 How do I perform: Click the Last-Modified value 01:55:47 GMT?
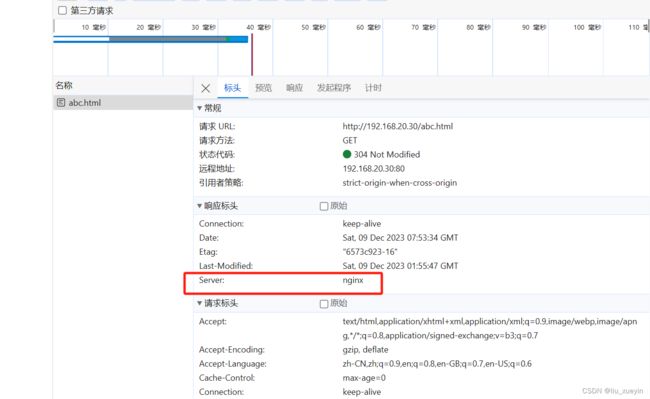pyautogui.click(x=400, y=266)
